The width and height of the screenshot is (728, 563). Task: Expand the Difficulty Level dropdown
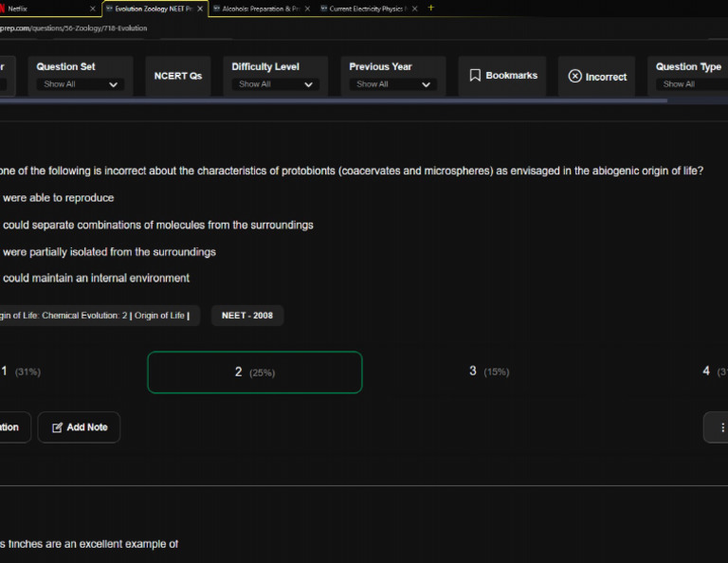click(x=275, y=84)
